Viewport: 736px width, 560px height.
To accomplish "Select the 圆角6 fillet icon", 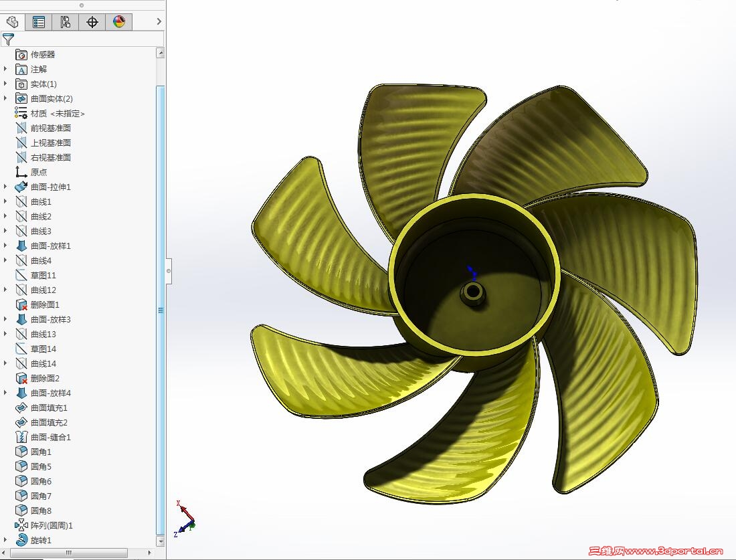I will click(x=21, y=481).
